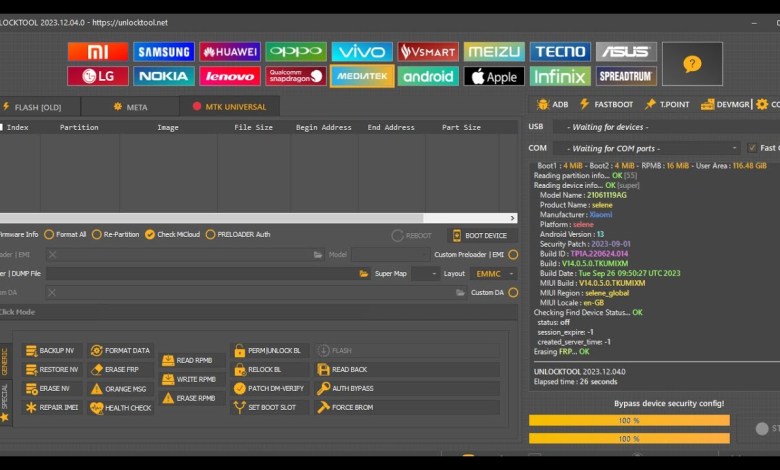Clear the custom DA path X icon
The image size is (780, 470).
[x=52, y=292]
